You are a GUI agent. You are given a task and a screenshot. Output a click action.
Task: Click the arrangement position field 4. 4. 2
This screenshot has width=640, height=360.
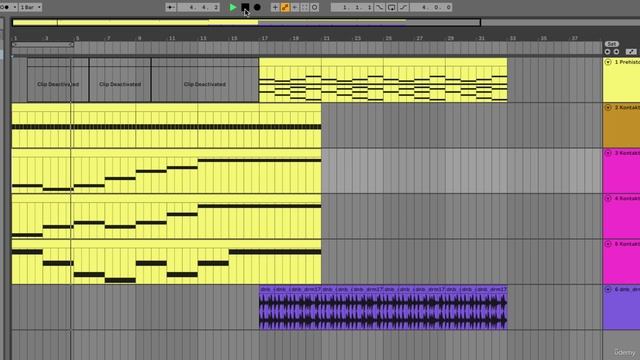[199, 7]
